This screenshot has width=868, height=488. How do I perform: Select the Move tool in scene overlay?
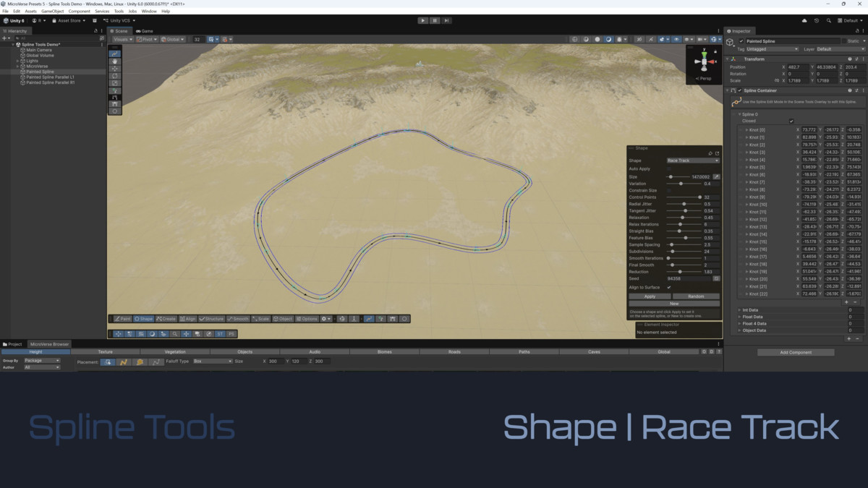115,69
